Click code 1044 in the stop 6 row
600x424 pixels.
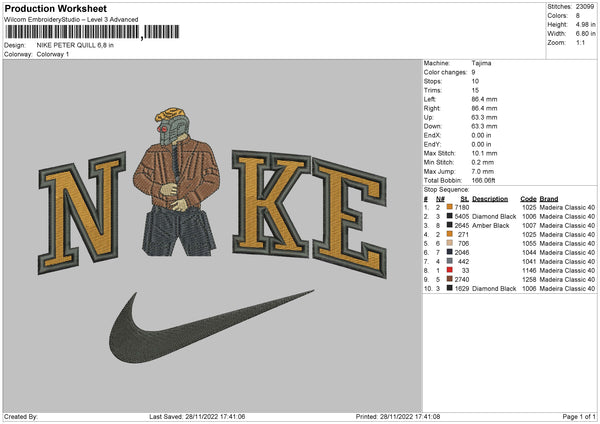529,253
